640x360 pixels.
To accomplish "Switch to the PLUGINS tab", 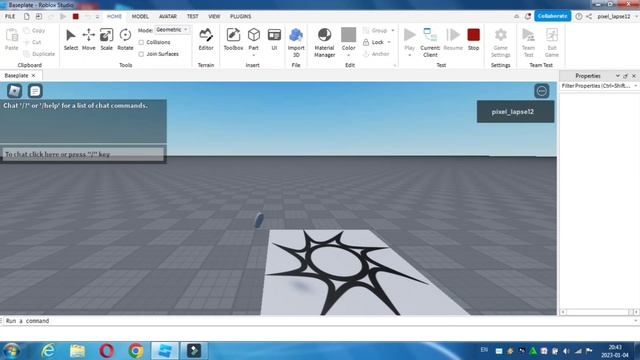I will point(240,16).
